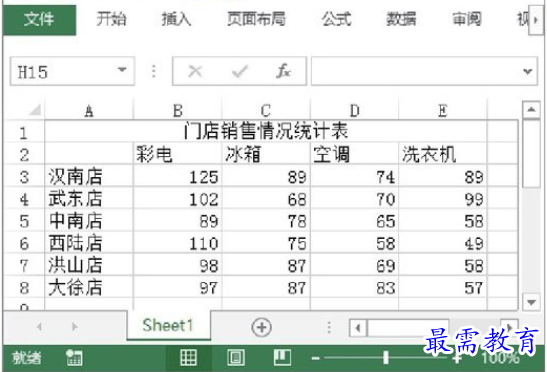Select column E header

coord(443,111)
